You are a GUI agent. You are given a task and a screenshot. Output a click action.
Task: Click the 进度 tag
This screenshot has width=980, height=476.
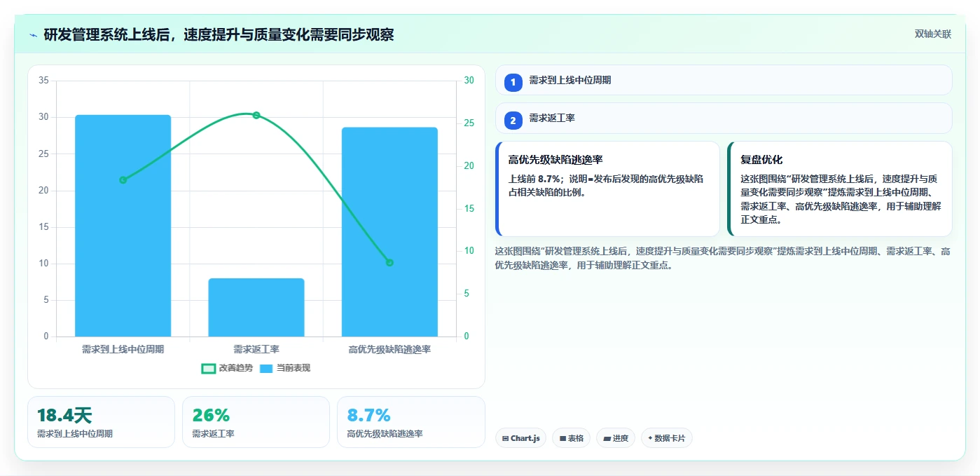pos(616,438)
